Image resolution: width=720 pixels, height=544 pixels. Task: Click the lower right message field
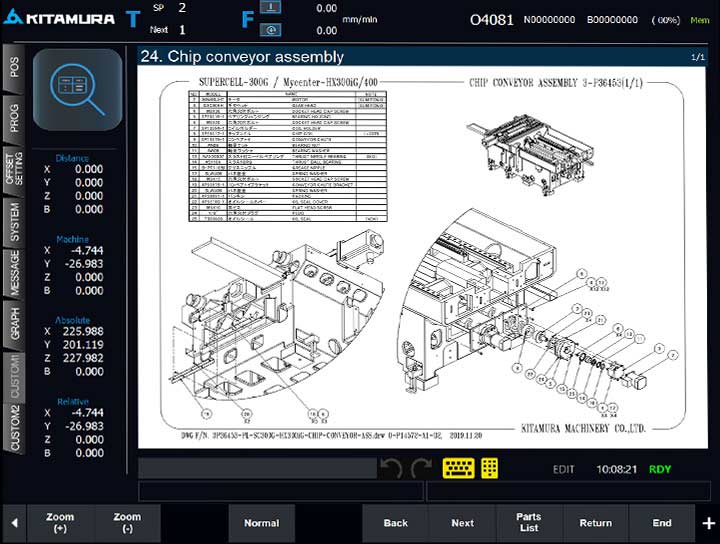pyautogui.click(x=568, y=491)
